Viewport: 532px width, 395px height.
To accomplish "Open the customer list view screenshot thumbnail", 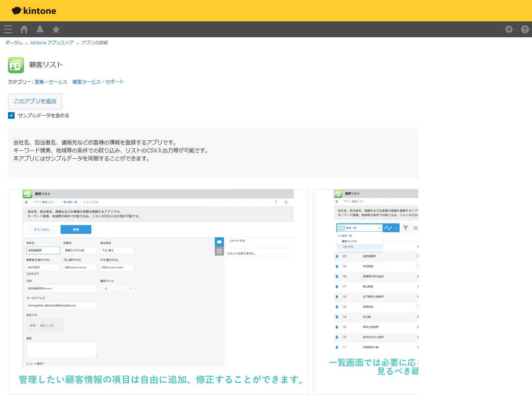I will tap(366, 292).
